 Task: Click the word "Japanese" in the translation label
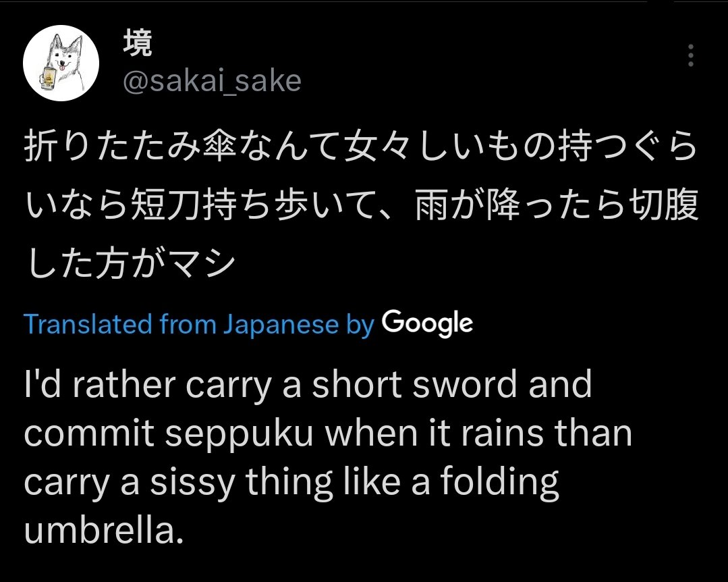click(x=281, y=325)
